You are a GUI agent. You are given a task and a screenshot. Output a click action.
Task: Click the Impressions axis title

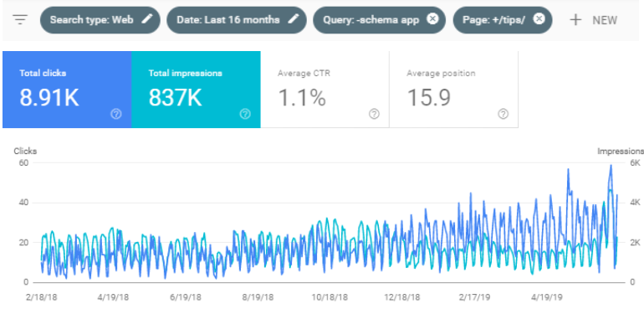click(x=621, y=152)
